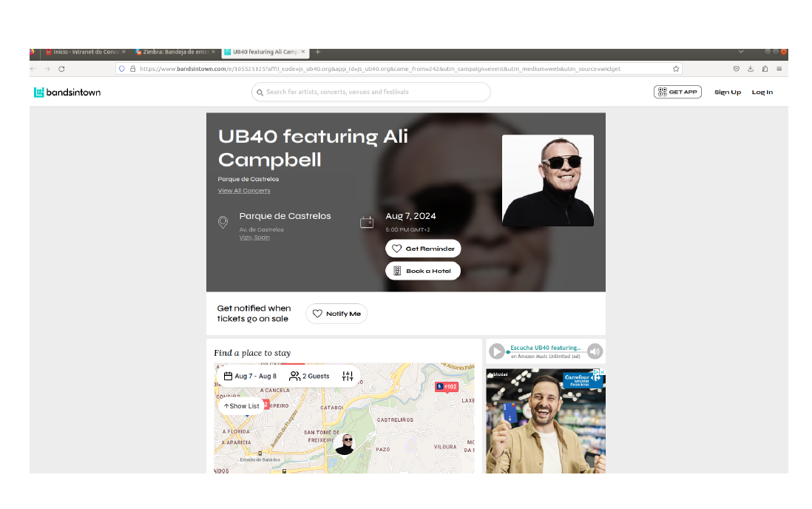This screenshot has width=812, height=509.
Task: Open the browser hamburger menu
Action: 779,69
